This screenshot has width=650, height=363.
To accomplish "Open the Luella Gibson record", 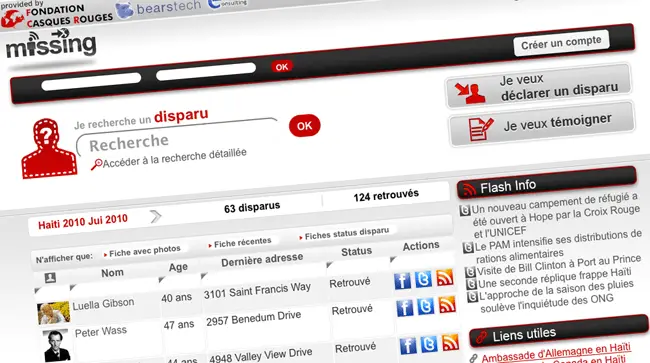I will (x=103, y=305).
